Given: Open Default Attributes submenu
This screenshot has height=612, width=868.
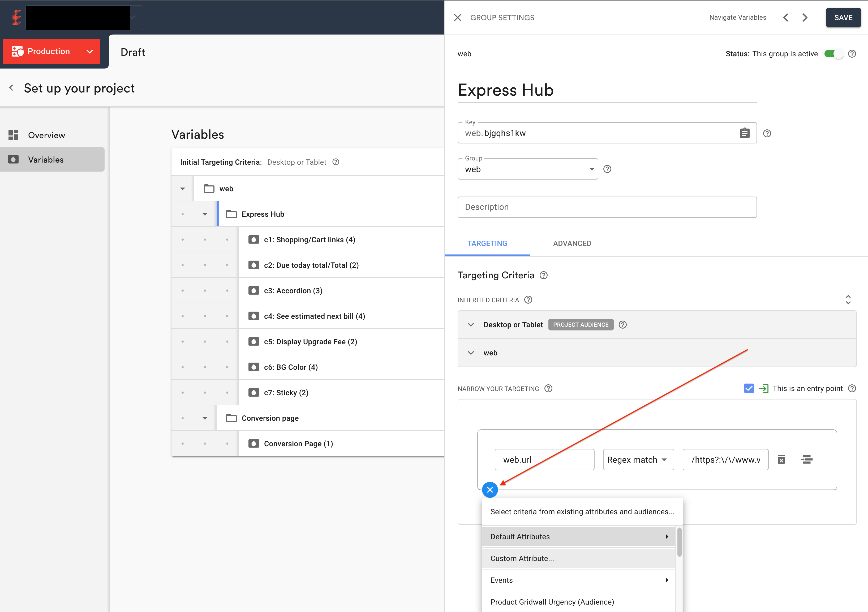Looking at the screenshot, I should click(578, 536).
